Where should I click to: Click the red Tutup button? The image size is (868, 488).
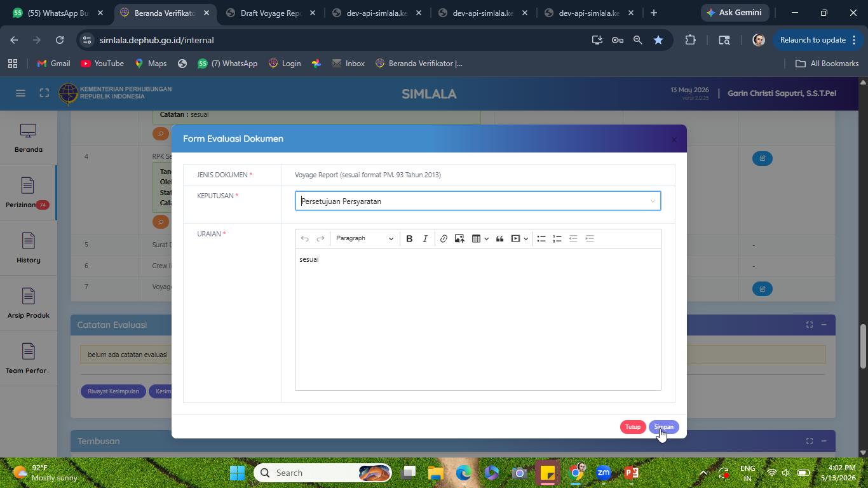[x=633, y=427]
